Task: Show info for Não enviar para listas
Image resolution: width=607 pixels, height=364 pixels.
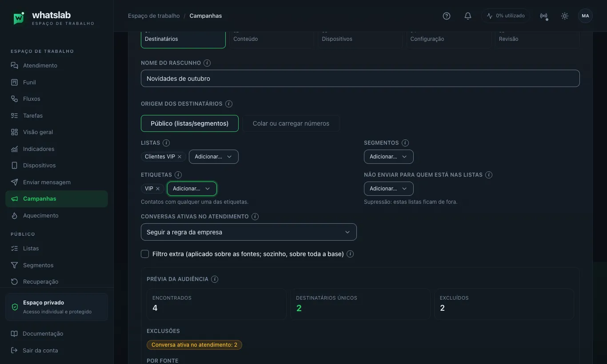Action: point(489,175)
